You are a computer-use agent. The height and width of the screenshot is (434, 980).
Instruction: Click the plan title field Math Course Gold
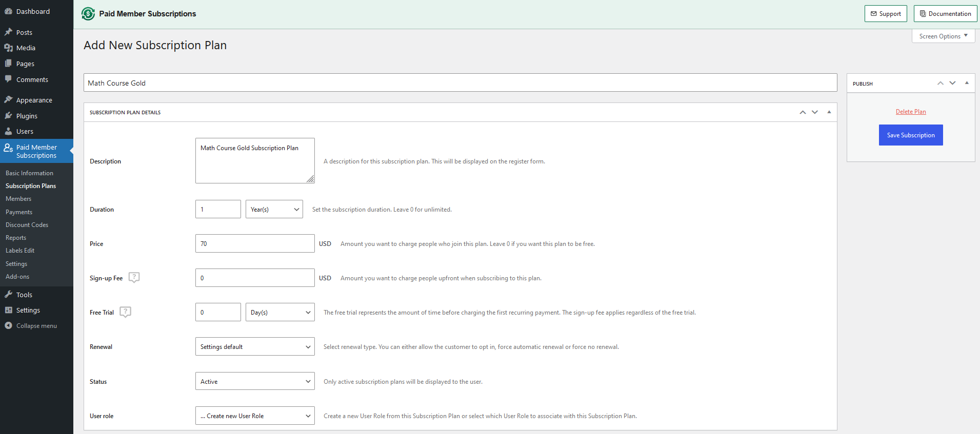[x=460, y=82]
